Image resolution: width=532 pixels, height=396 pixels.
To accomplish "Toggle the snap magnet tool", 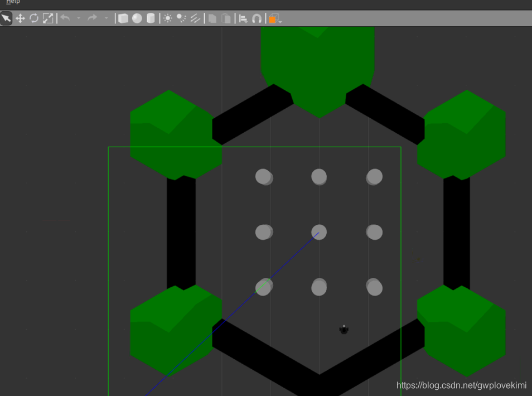I will pos(257,18).
